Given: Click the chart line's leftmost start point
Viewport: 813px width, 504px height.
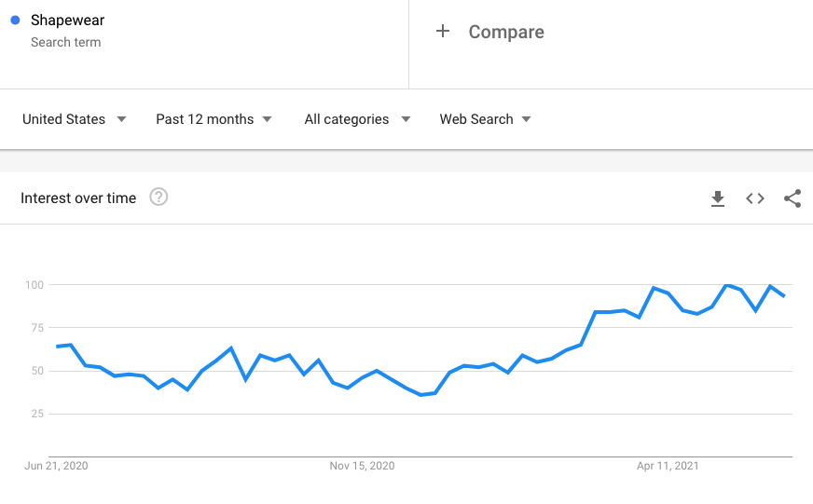Looking at the screenshot, I should pyautogui.click(x=57, y=347).
